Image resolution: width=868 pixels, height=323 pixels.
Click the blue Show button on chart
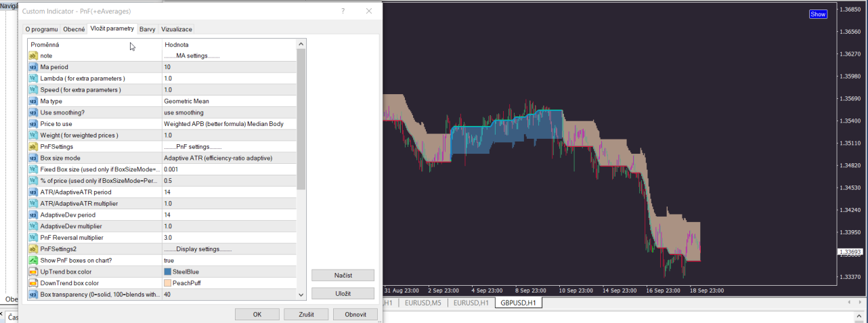(x=818, y=14)
